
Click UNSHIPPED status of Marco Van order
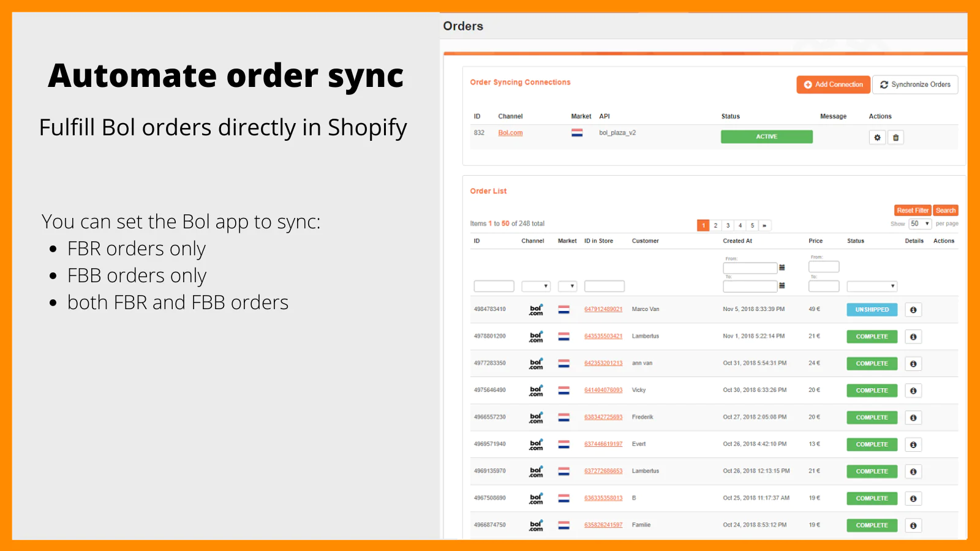[872, 310]
